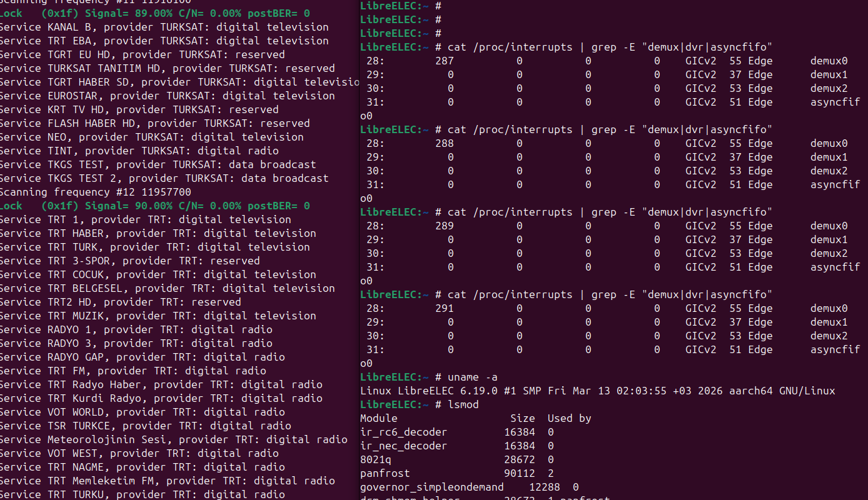Select the Service TKGS TEST 2 entry
Screen dimensions: 868x500
[x=164, y=178]
